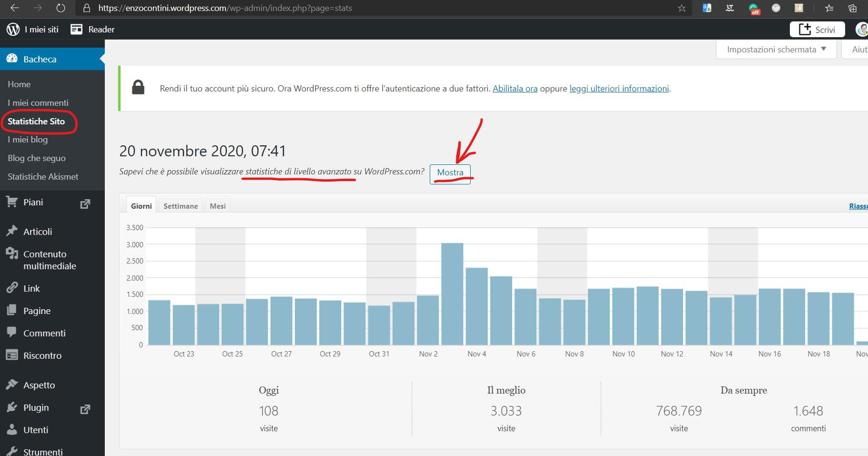Follow the Abilitala ora link
This screenshot has height=456, width=868.
(515, 89)
